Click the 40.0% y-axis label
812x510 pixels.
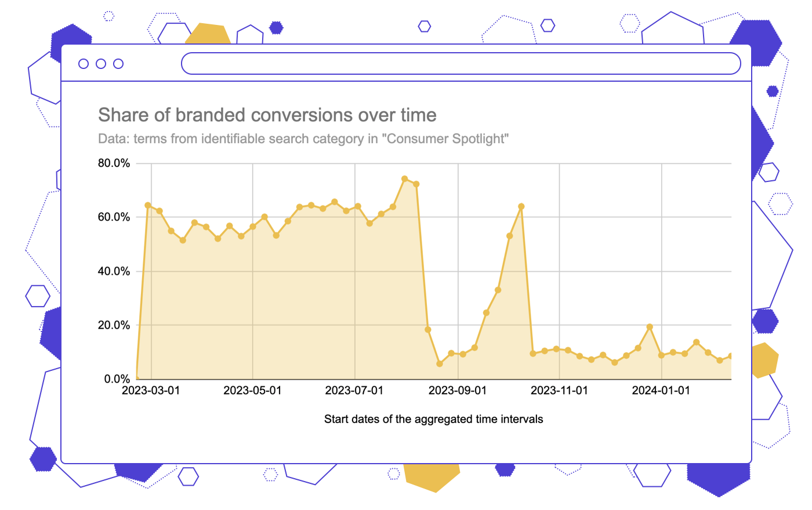pos(114,271)
